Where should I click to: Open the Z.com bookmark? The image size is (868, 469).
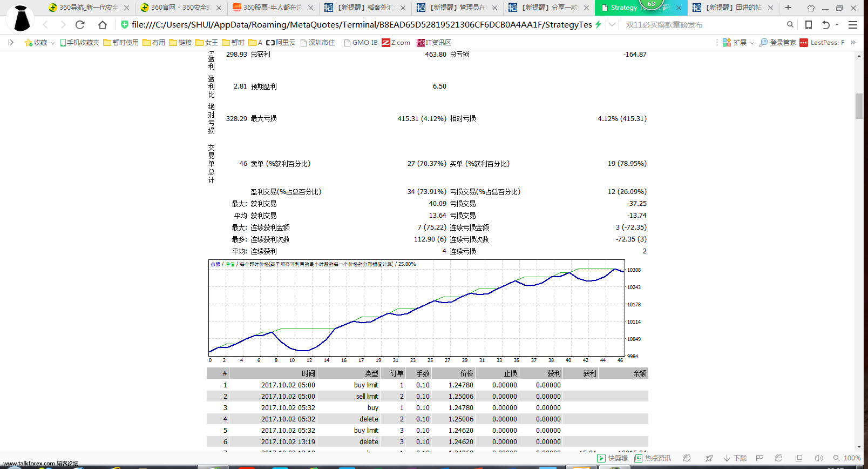pyautogui.click(x=396, y=43)
